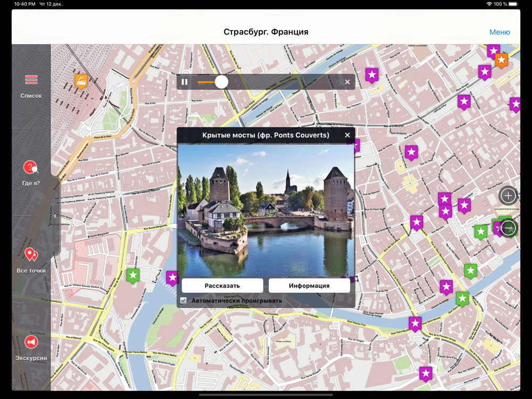Tap the Где я? location icon
Screen dimensions: 532x399
[x=30, y=168]
